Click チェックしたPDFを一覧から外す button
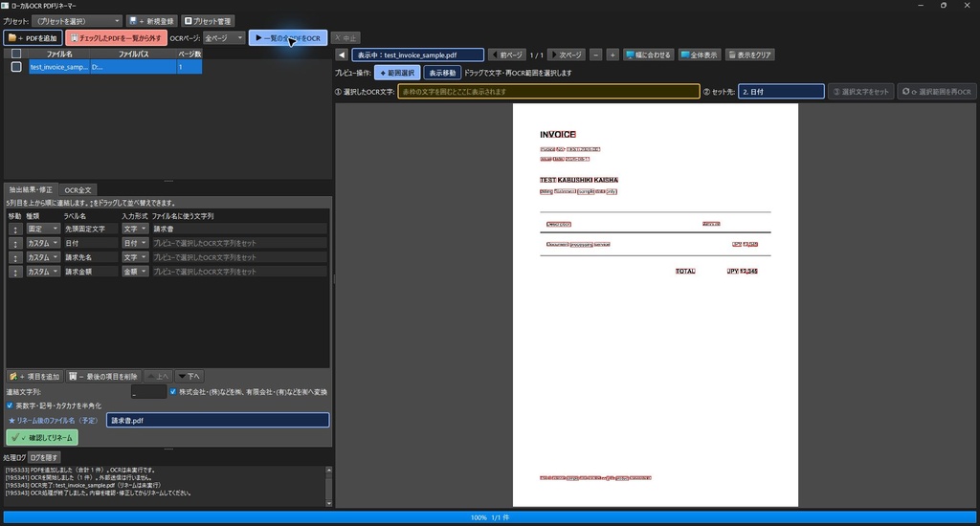Image resolution: width=980 pixels, height=526 pixels. (116, 38)
